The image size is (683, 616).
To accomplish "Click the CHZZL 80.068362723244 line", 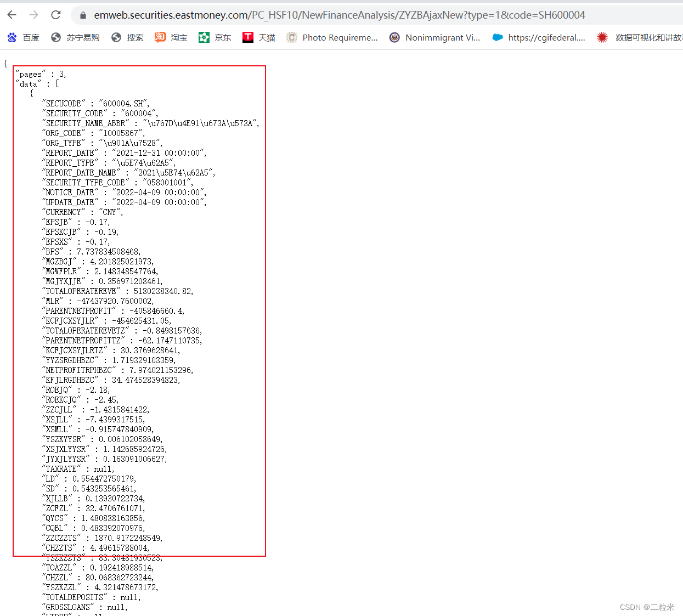I will pyautogui.click(x=98, y=578).
